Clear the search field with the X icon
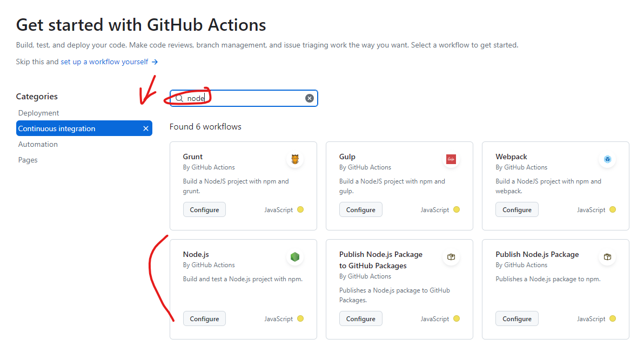 pyautogui.click(x=310, y=98)
